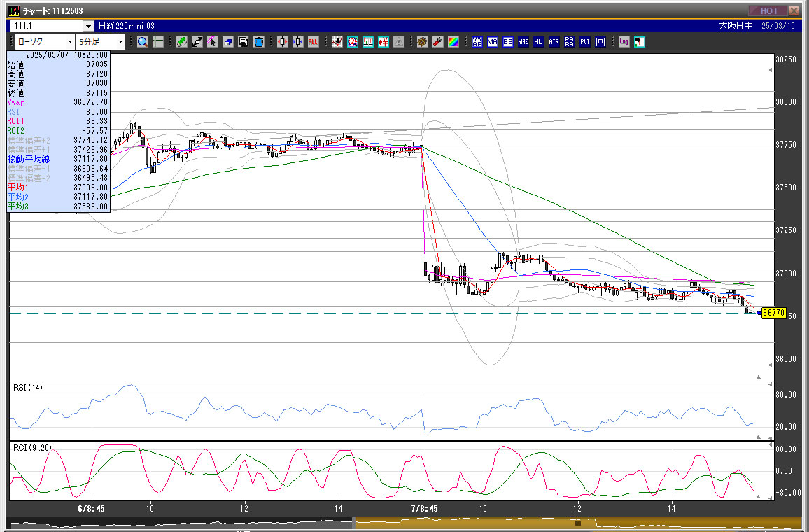The width and height of the screenshot is (809, 532).
Task: Open the 111.1 symbol code dropdown arrow
Action: [x=89, y=26]
